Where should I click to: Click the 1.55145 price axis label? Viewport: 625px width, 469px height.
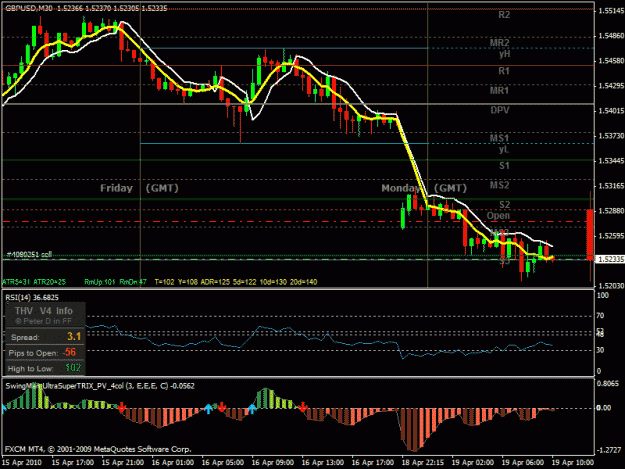[x=611, y=11]
